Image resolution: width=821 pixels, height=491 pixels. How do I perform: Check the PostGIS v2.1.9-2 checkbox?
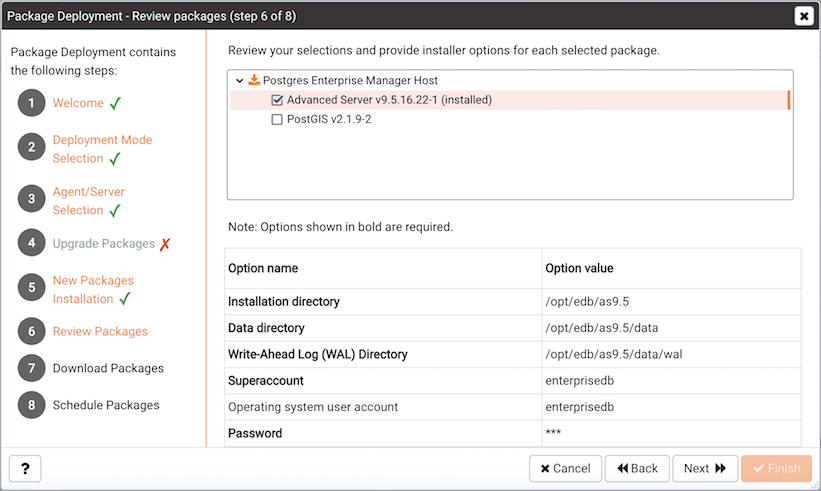(277, 119)
